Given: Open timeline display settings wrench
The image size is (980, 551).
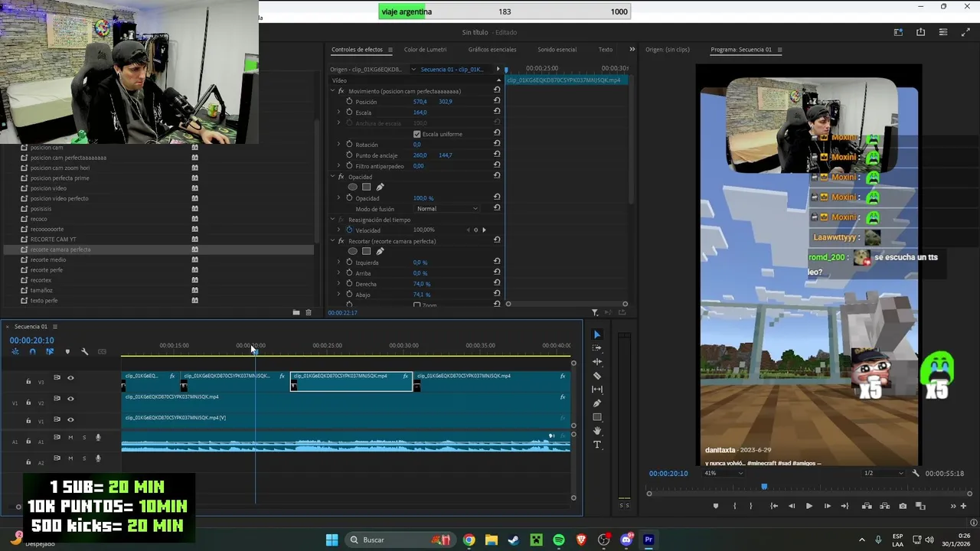Looking at the screenshot, I should tap(84, 352).
